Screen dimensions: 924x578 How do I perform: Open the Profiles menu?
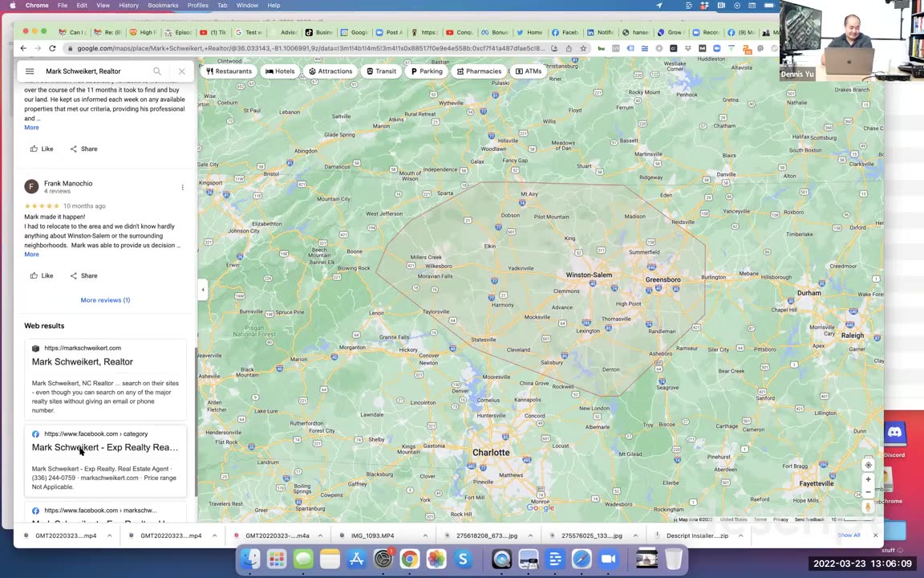pos(197,6)
